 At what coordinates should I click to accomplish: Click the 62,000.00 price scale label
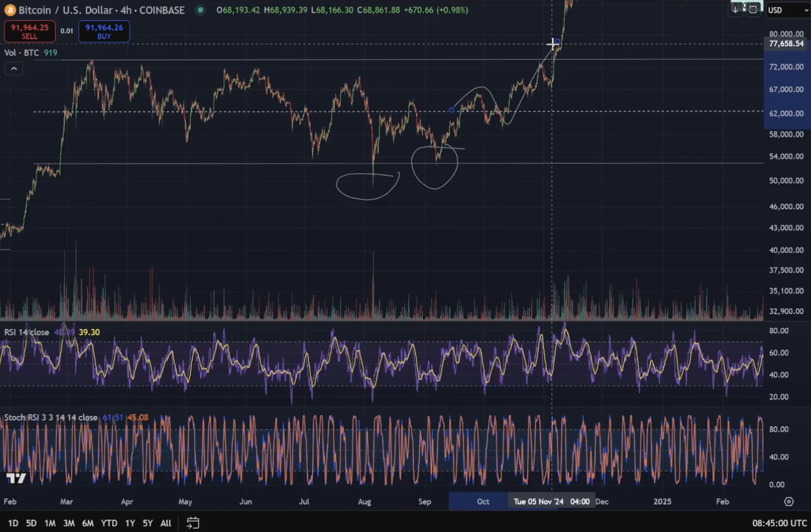click(786, 113)
